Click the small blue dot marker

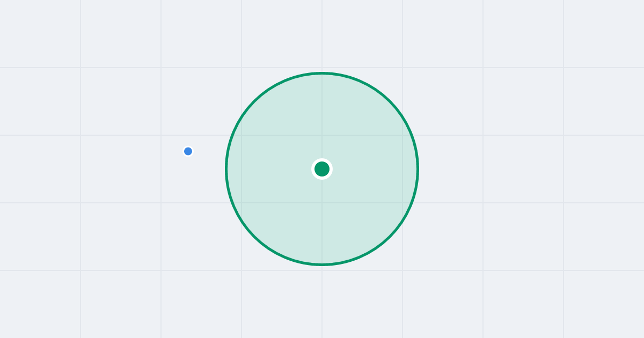coord(188,151)
